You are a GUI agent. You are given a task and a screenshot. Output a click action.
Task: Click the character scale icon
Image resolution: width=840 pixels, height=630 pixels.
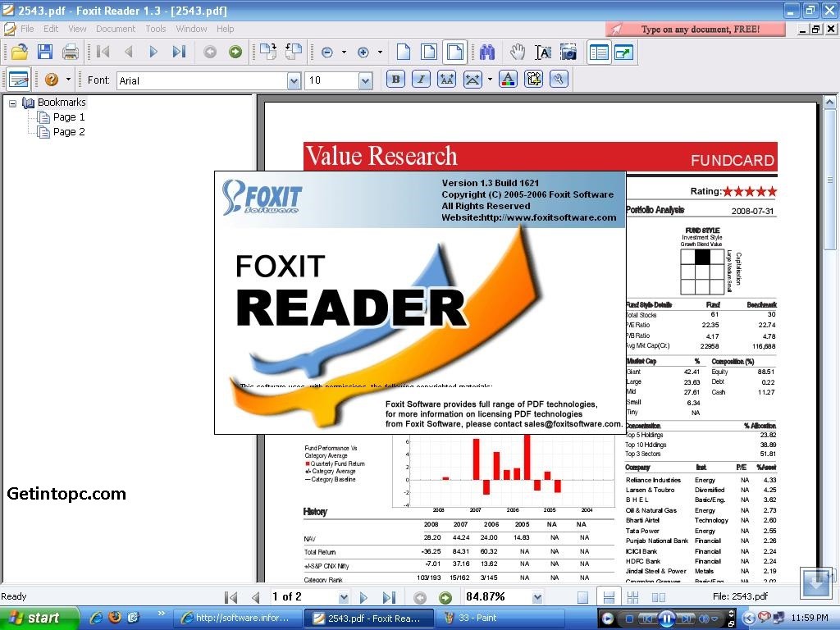(472, 80)
